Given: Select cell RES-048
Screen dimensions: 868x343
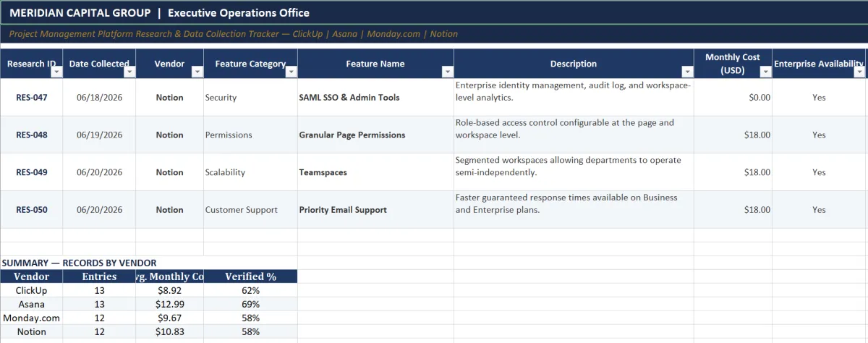Looking at the screenshot, I should coord(32,135).
